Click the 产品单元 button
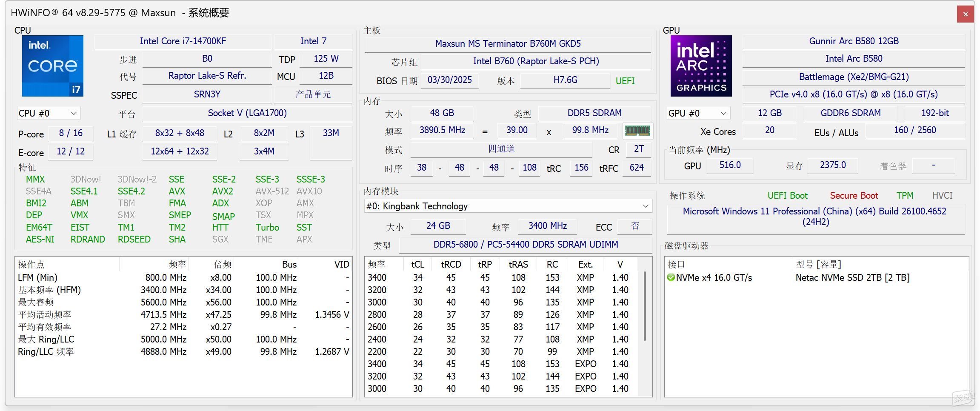Screen dimensions: 980x411 313,94
